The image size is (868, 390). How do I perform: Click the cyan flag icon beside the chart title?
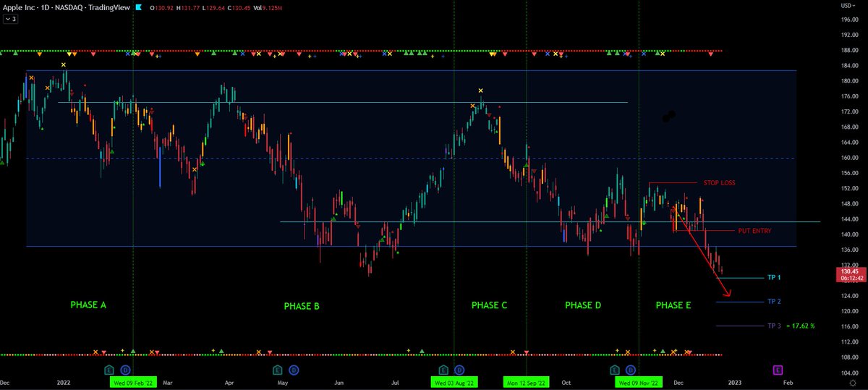click(x=140, y=8)
